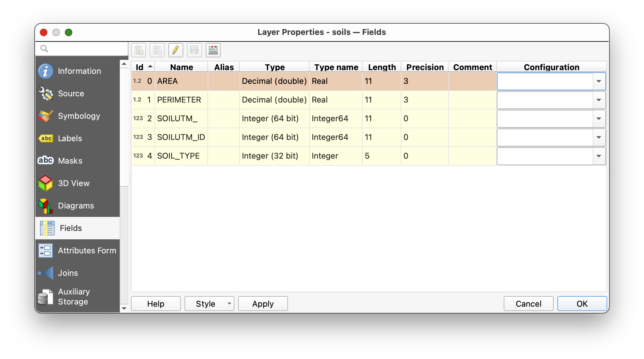Click the New Field toolbar icon
Image resolution: width=644 pixels, height=359 pixels.
click(138, 50)
